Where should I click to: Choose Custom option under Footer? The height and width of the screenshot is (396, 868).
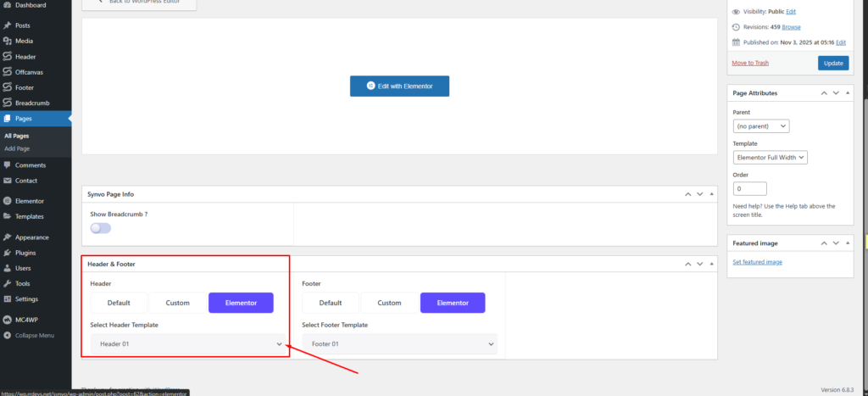pyautogui.click(x=389, y=303)
